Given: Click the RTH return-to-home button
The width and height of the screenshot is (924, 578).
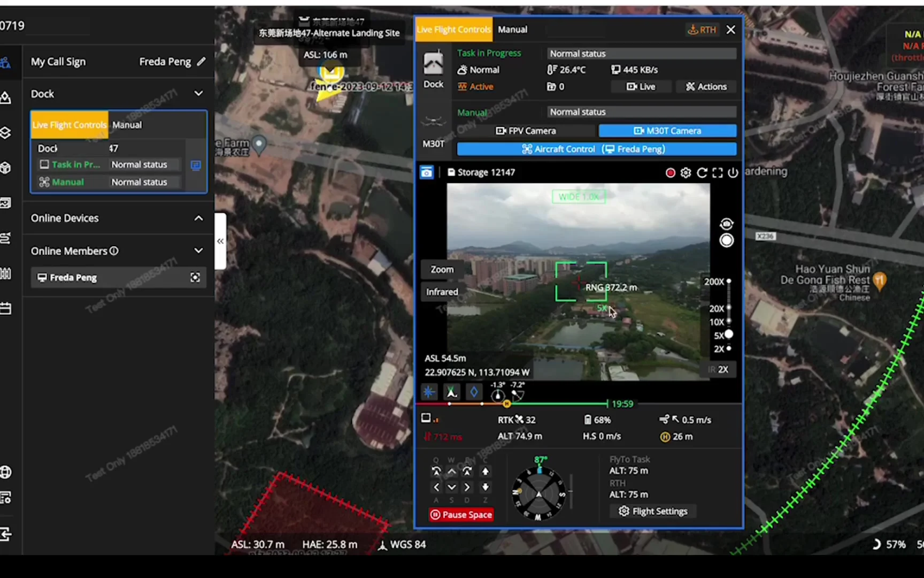Looking at the screenshot, I should (x=702, y=30).
